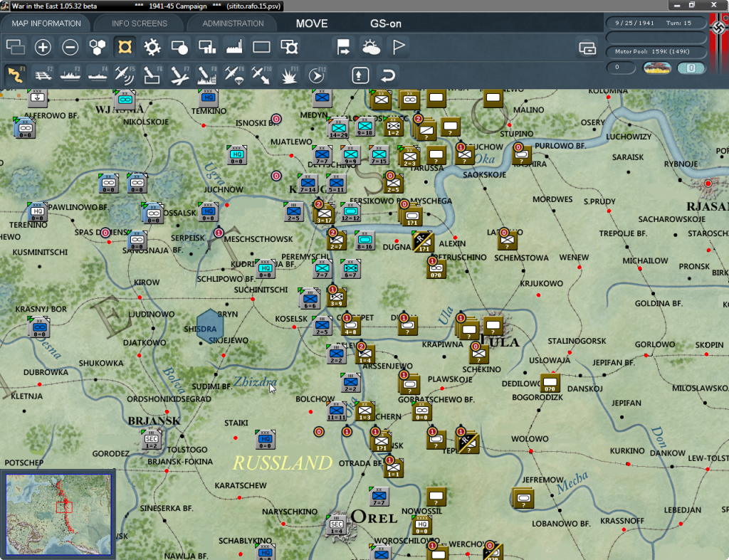Click the F12 circular arrow icon
The height and width of the screenshot is (560, 729).
(316, 75)
